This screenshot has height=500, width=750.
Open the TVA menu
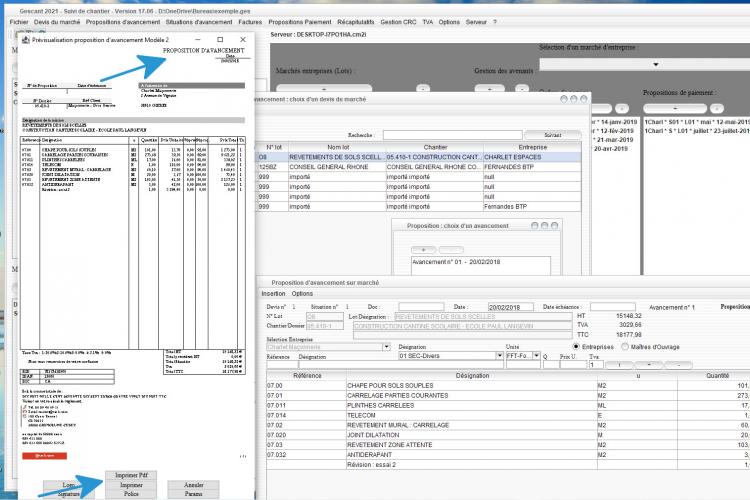point(428,22)
